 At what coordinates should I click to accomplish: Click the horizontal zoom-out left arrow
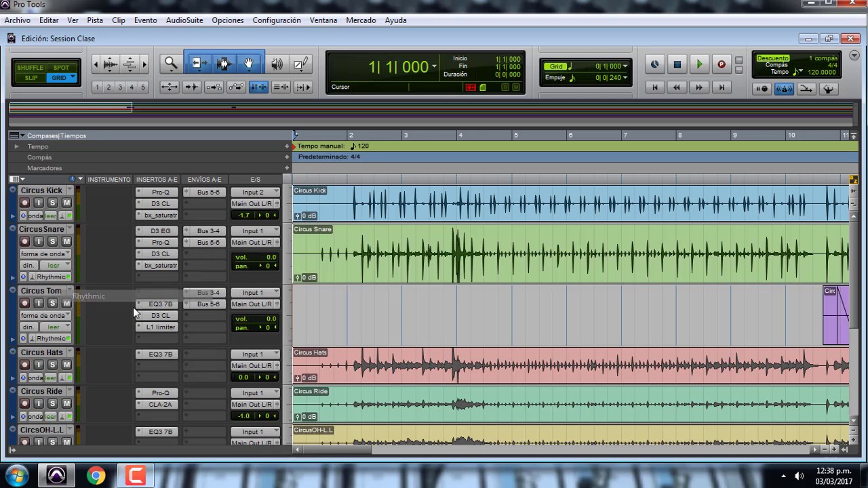tap(96, 64)
